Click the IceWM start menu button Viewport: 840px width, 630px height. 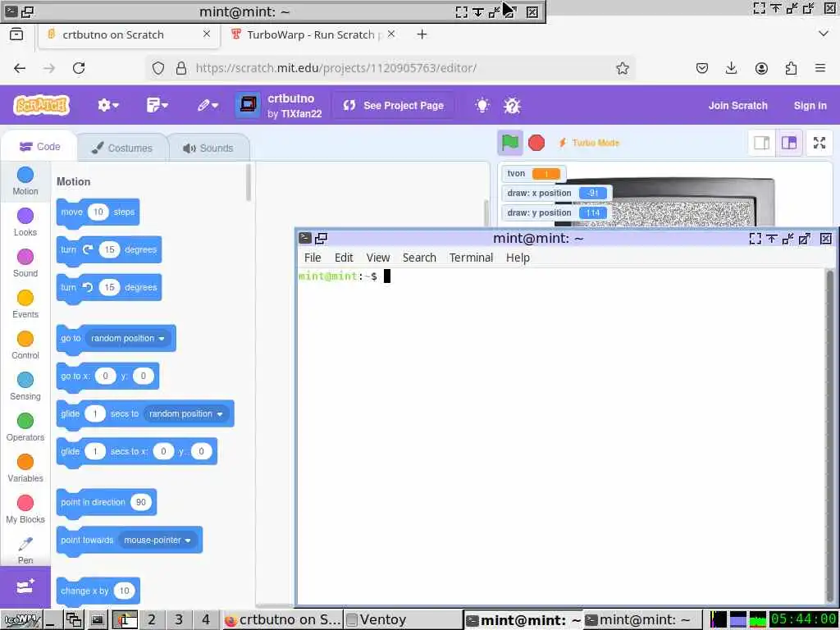21,620
